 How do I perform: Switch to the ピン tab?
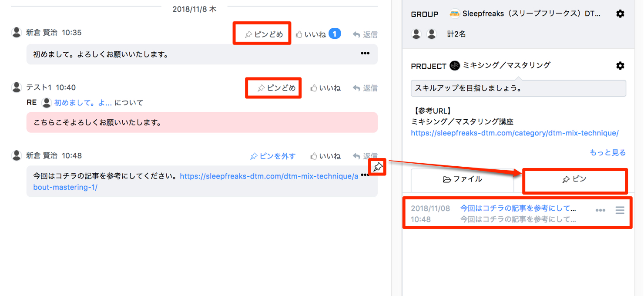[574, 179]
